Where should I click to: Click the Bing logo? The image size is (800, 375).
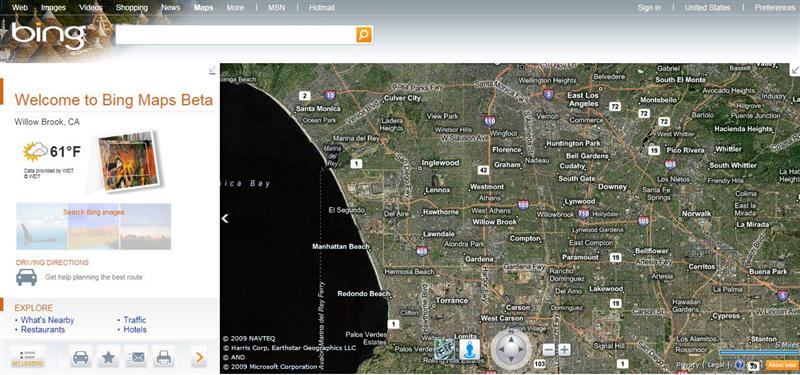coord(48,35)
